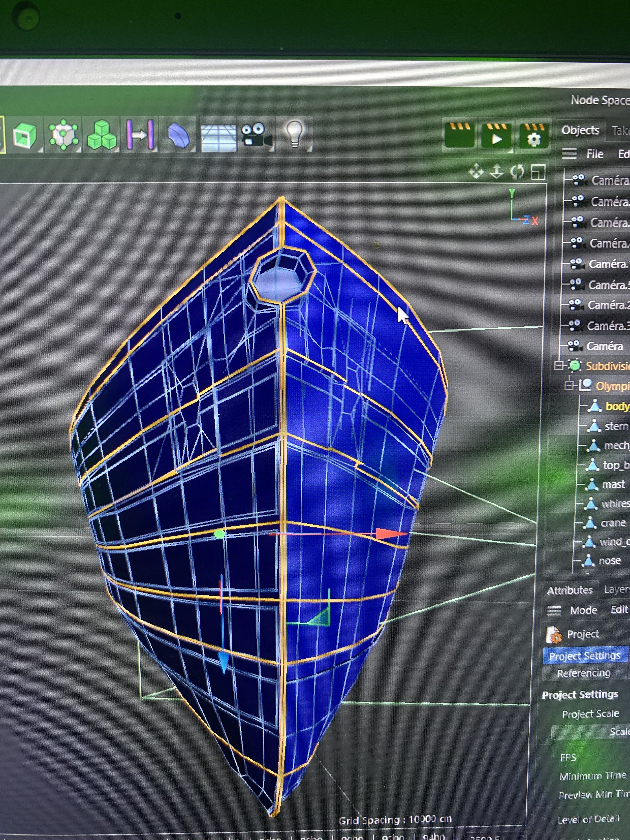This screenshot has height=840, width=630.
Task: Click the Grid Spacing viewport readout
Action: click(x=395, y=820)
